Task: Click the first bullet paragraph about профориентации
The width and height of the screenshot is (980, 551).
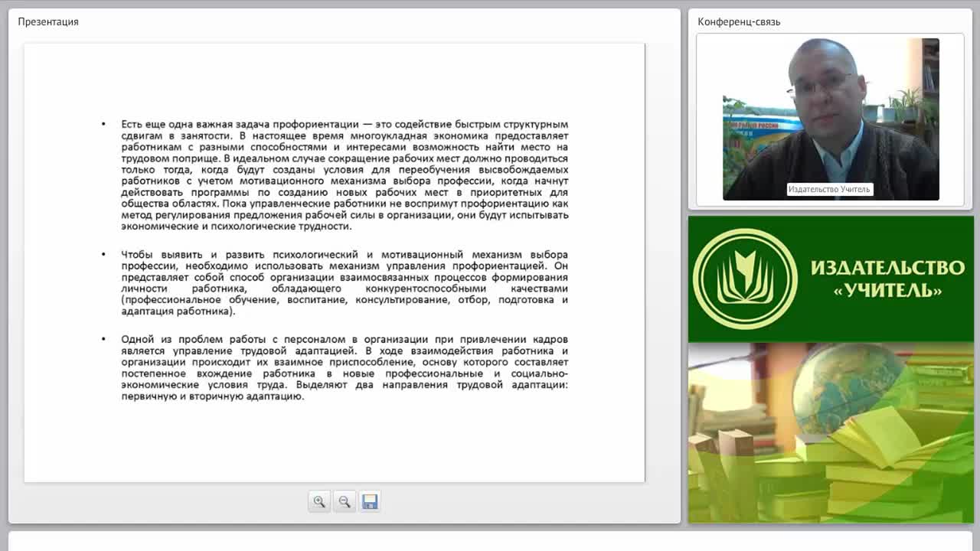Action: point(345,175)
